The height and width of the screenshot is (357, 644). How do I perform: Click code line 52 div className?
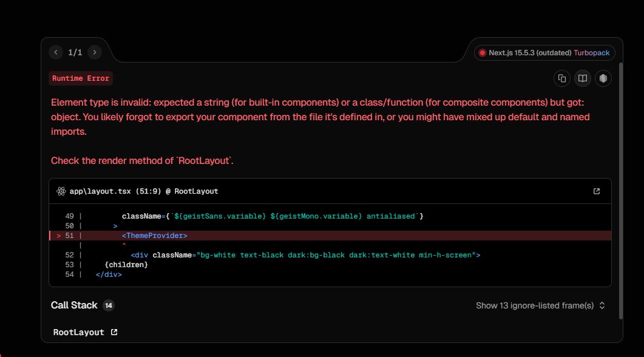(x=305, y=255)
